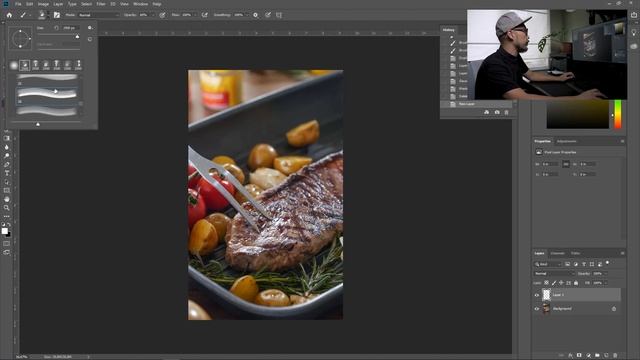Click the symmetry paint options icon
The image size is (640, 360).
point(279,15)
